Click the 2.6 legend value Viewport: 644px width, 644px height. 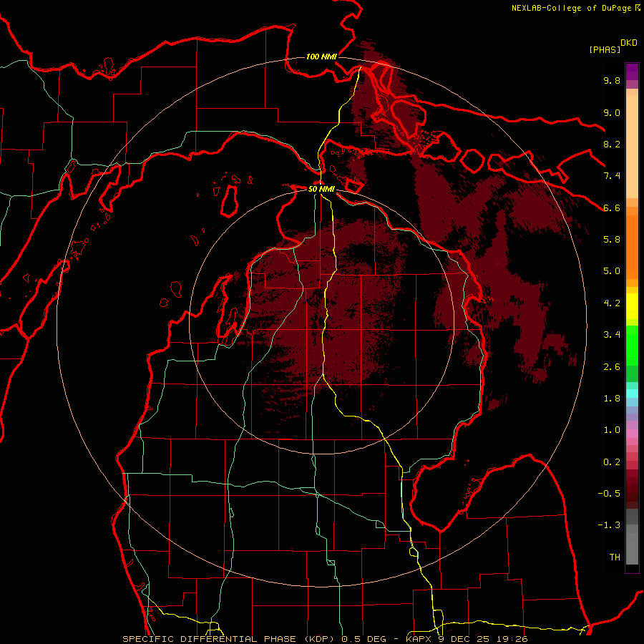point(612,367)
